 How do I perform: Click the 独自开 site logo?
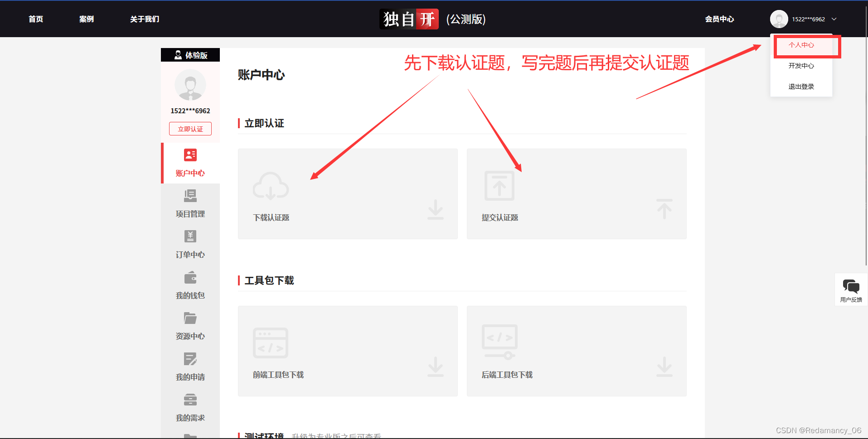(409, 19)
